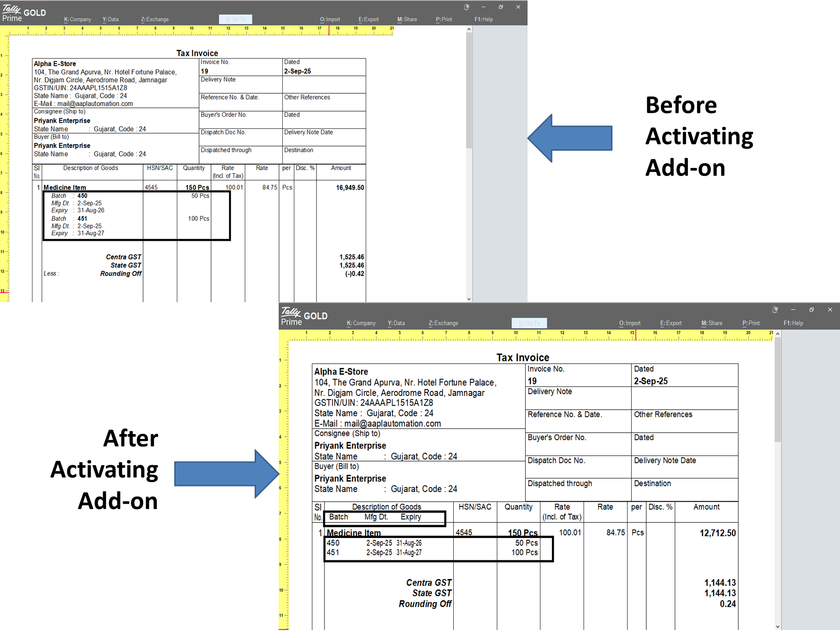Image resolution: width=840 pixels, height=638 pixels.
Task: Open the Share menu in the bottom window
Action: (x=712, y=323)
